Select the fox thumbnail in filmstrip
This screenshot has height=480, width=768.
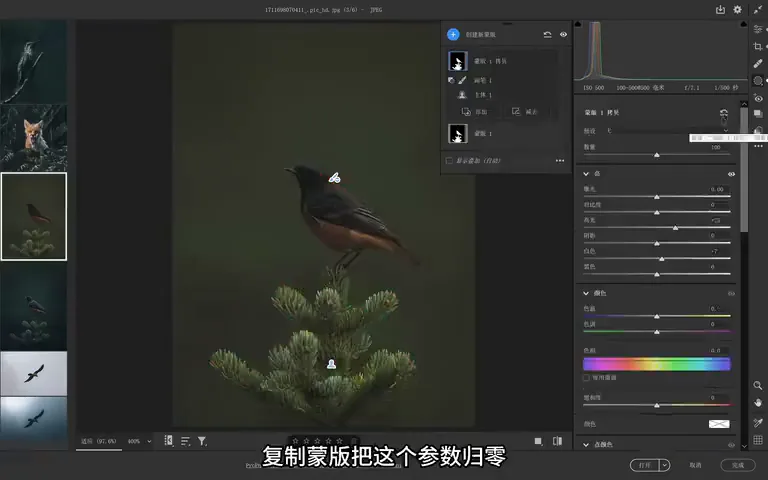pos(34,138)
